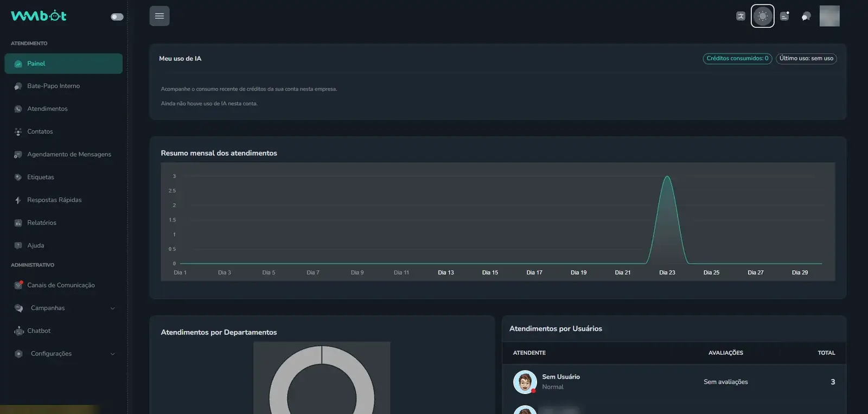Click the Campanhas icon

(x=18, y=308)
